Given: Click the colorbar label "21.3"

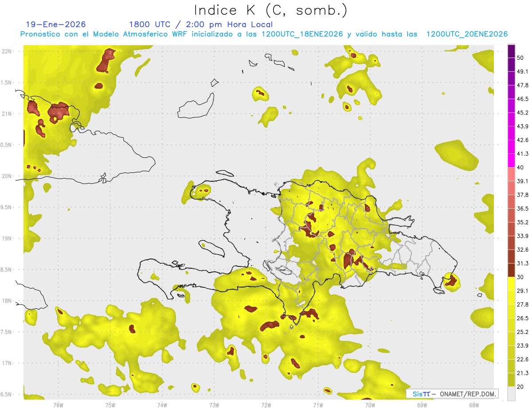Looking at the screenshot, I should tap(523, 373).
